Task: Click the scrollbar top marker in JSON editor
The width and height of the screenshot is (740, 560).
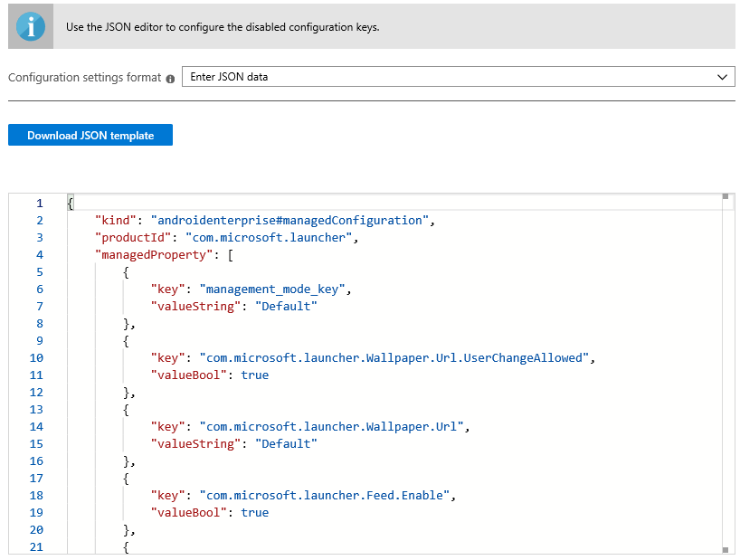Action: (725, 196)
